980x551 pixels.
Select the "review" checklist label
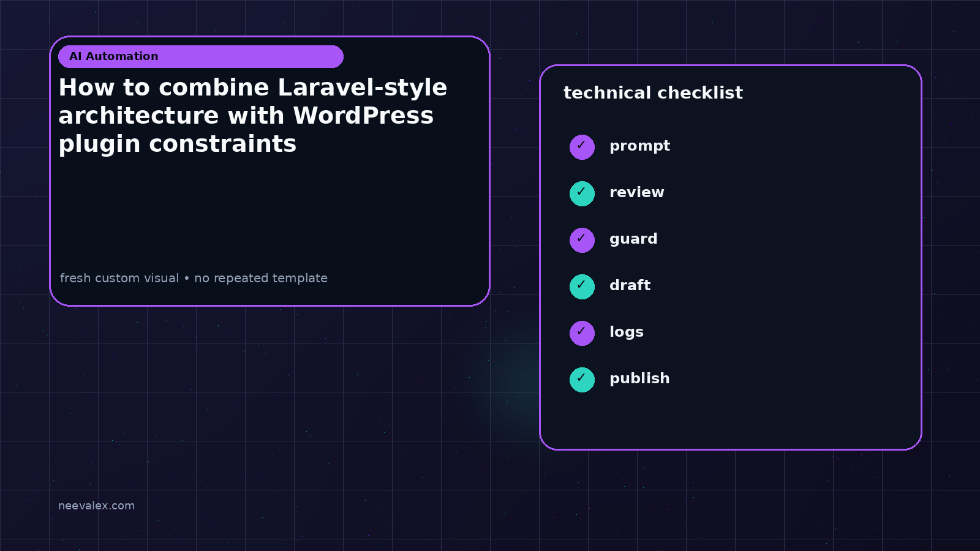(x=636, y=192)
